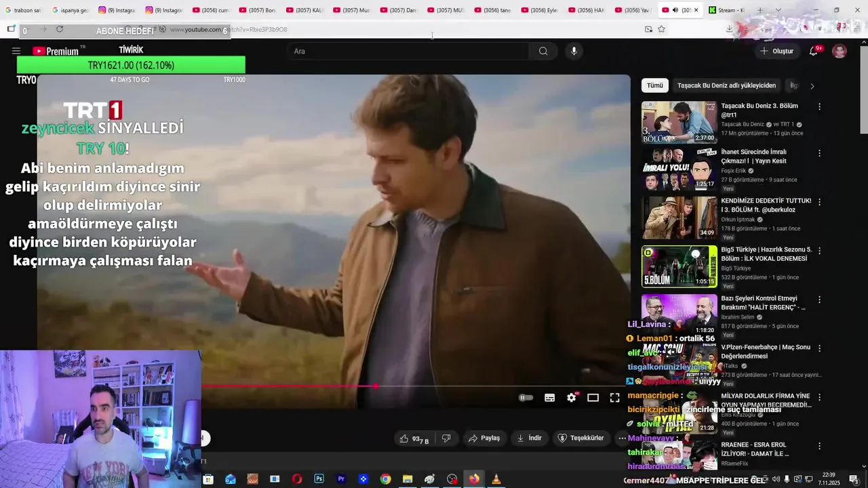Open Google Chrome from taskbar
This screenshot has height=488, width=868.
click(385, 479)
